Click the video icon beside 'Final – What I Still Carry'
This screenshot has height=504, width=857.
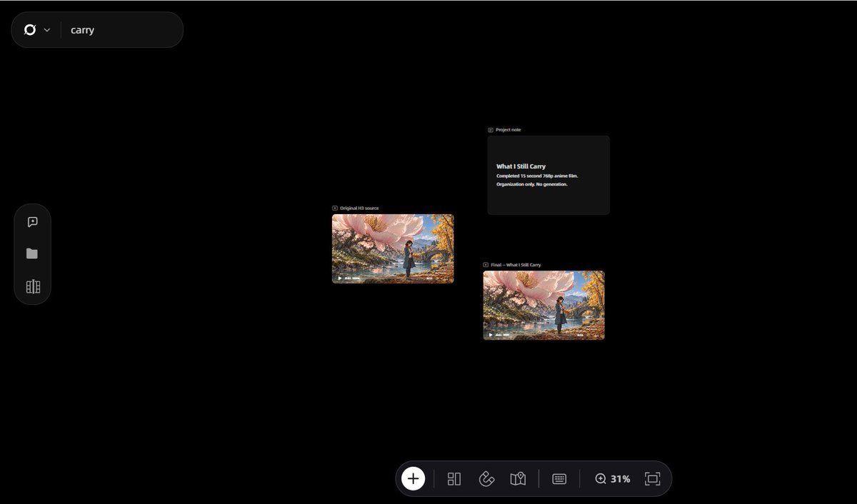point(486,265)
